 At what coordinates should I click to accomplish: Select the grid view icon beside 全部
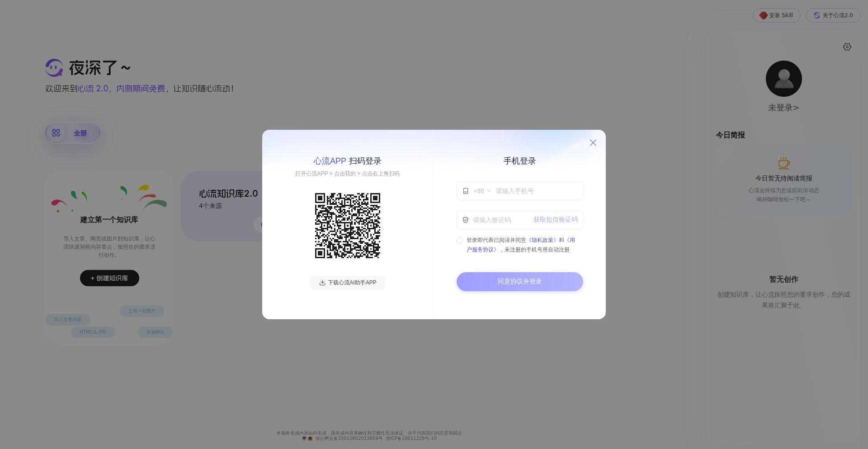pyautogui.click(x=56, y=132)
